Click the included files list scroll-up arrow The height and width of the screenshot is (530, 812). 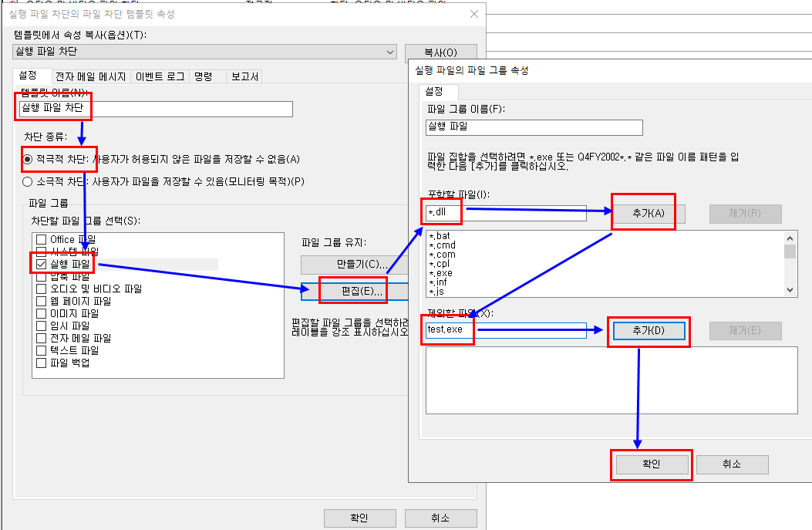pyautogui.click(x=790, y=238)
